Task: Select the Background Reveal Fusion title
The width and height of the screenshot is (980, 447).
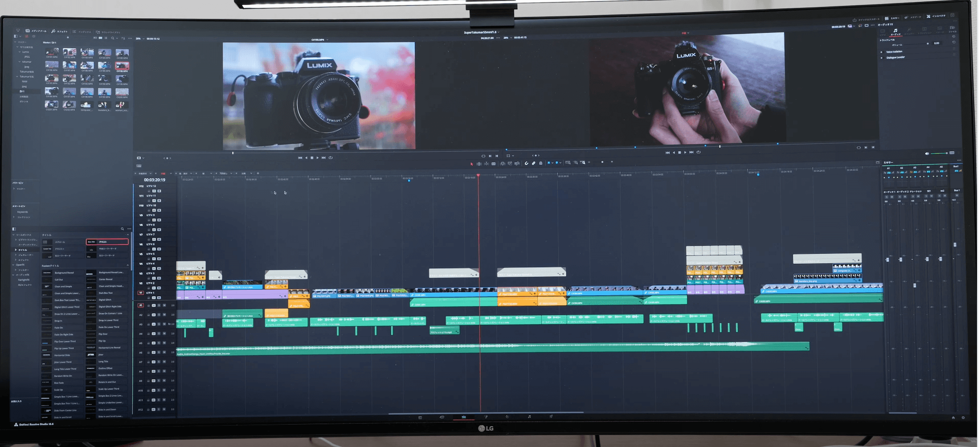Action: click(64, 273)
